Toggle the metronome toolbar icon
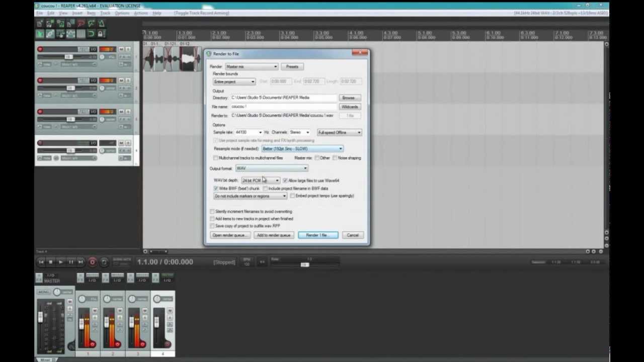This screenshot has width=644, height=362. click(x=101, y=24)
